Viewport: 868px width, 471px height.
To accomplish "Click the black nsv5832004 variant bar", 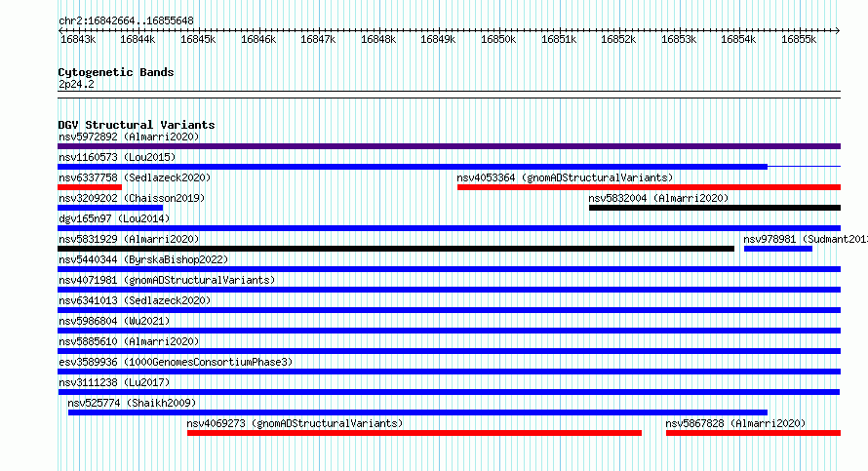I will coord(715,208).
